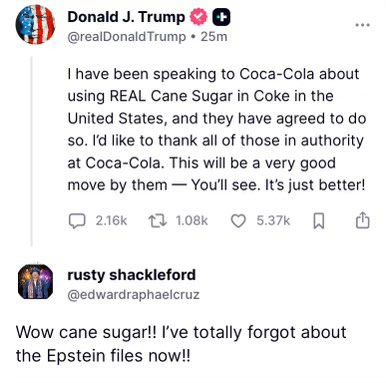The image size is (386, 383).
Task: Open rusty shackleford's profile avatar
Action: click(x=35, y=281)
